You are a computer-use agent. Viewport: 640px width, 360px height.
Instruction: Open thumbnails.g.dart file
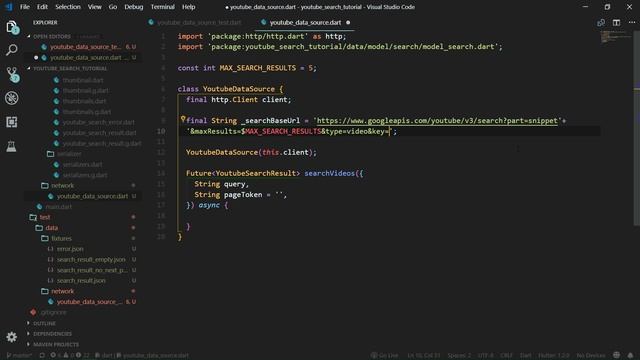tap(87, 111)
